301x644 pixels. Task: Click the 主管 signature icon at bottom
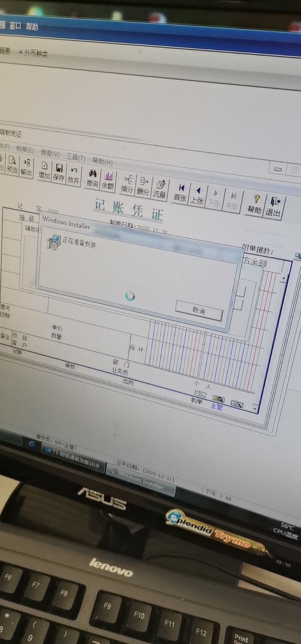pos(219,399)
